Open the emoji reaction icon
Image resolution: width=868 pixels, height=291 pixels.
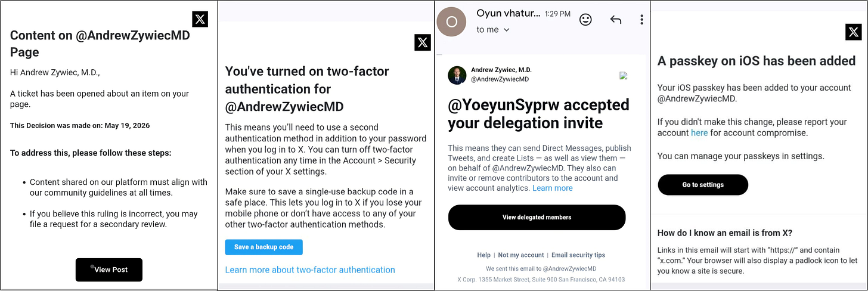(x=586, y=20)
